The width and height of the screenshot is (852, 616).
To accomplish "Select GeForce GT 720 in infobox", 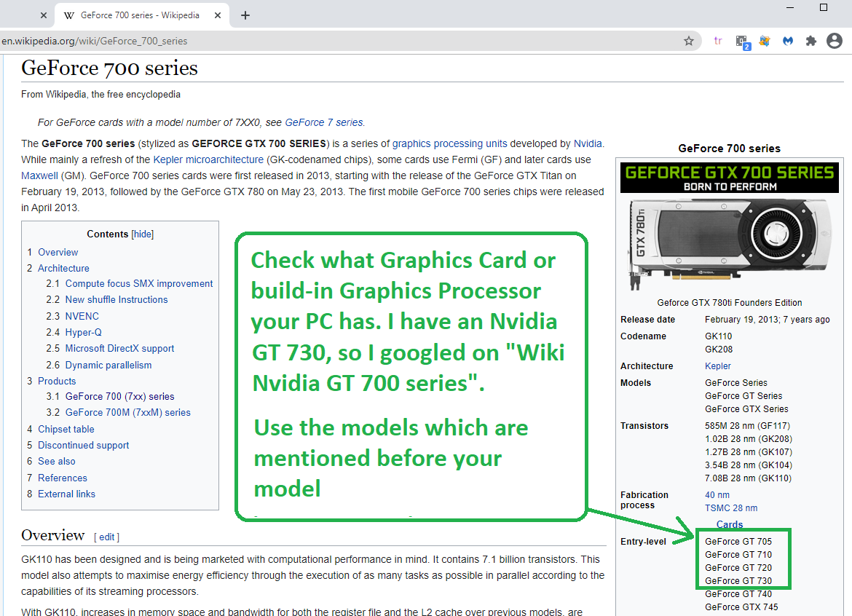I will pos(738,568).
